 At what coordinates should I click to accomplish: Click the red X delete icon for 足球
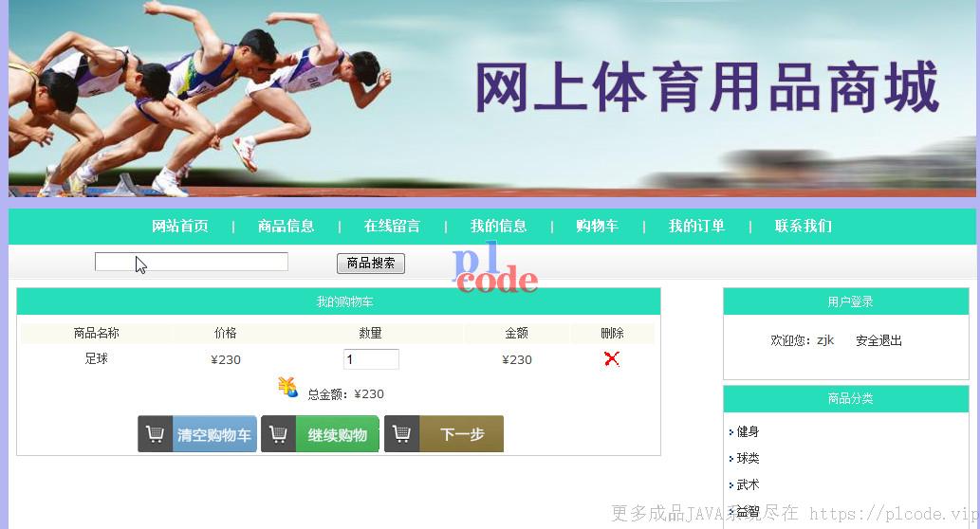click(x=612, y=358)
